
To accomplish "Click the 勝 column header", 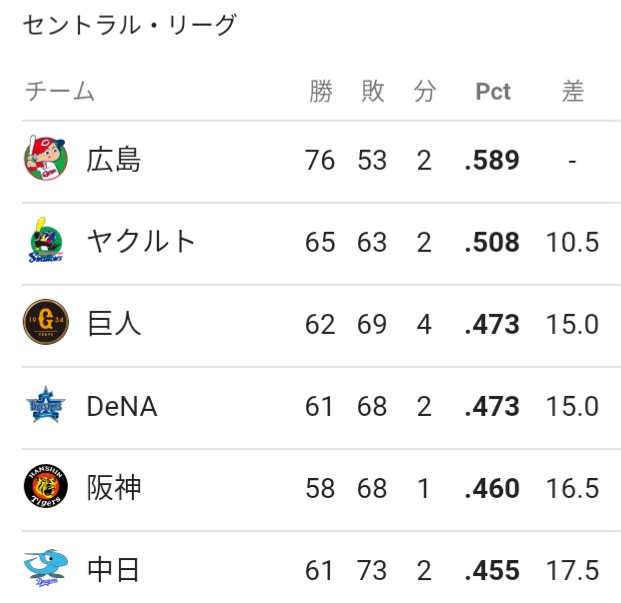I will [x=321, y=91].
